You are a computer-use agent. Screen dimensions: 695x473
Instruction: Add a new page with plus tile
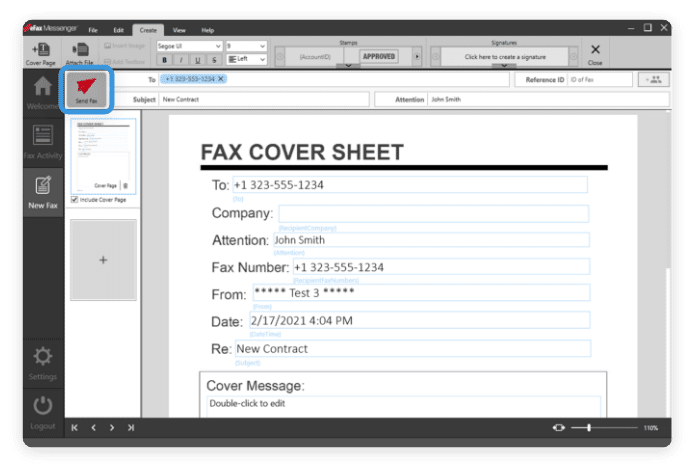[103, 260]
